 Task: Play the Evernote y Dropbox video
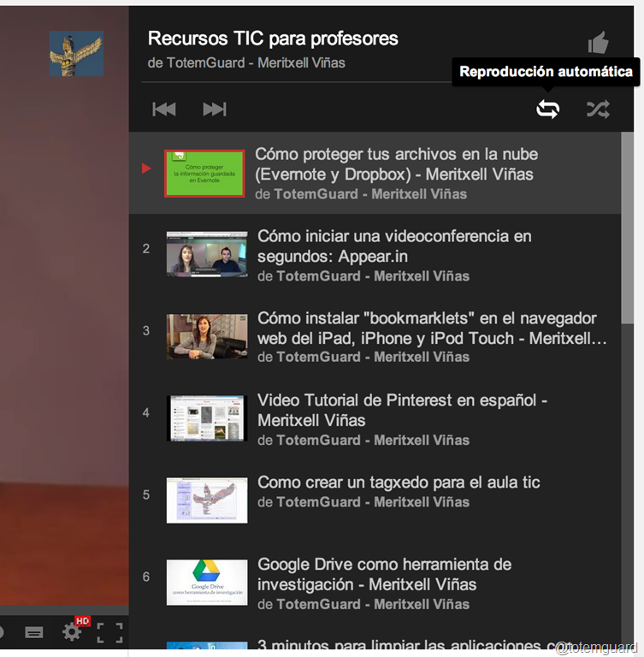pyautogui.click(x=396, y=164)
